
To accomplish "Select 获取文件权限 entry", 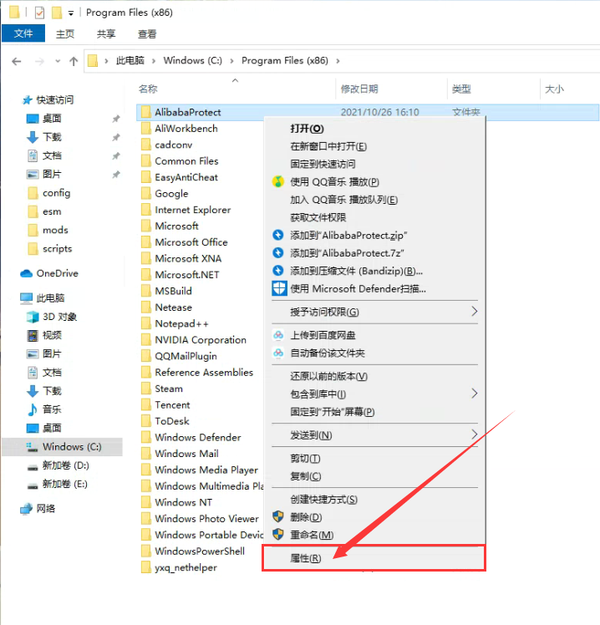I will point(318,218).
